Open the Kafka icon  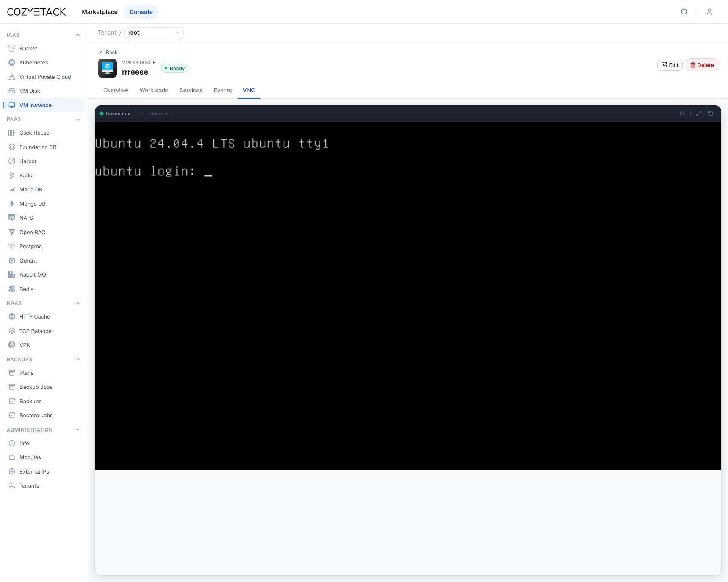click(12, 175)
